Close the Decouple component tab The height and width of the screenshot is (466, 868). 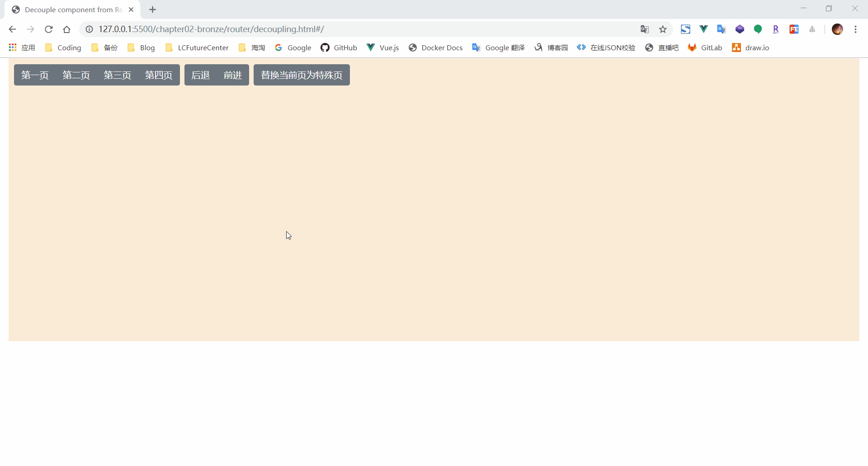131,10
